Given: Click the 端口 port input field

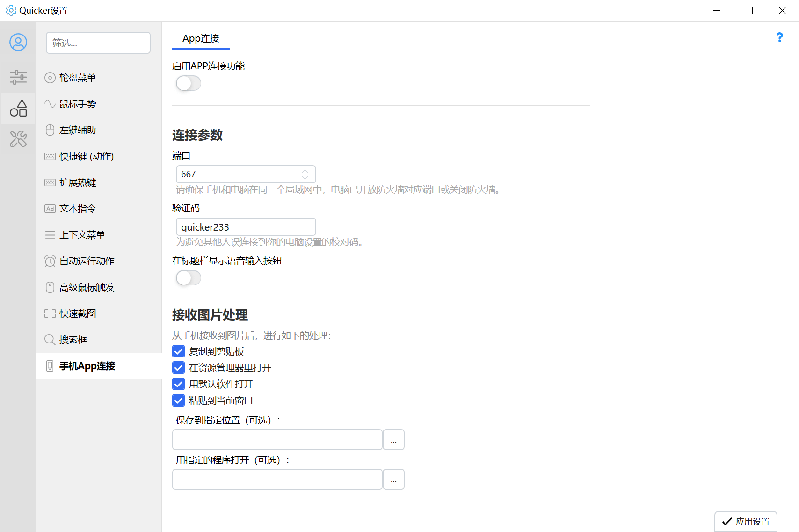Looking at the screenshot, I should [246, 174].
